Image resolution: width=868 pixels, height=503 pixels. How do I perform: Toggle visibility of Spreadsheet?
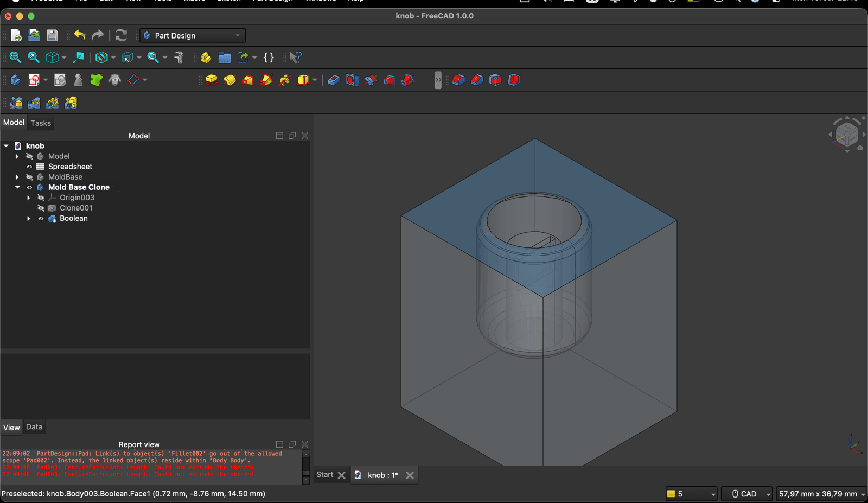(x=29, y=167)
